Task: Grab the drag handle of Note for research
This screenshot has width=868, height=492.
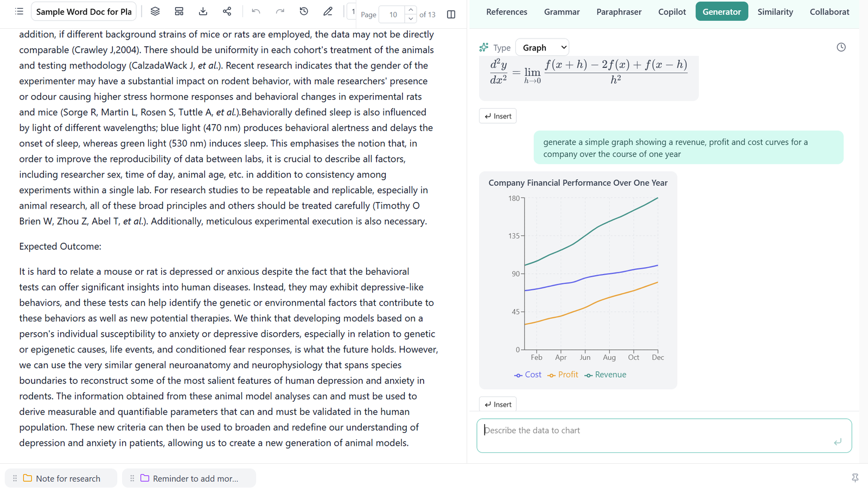Action: click(15, 478)
